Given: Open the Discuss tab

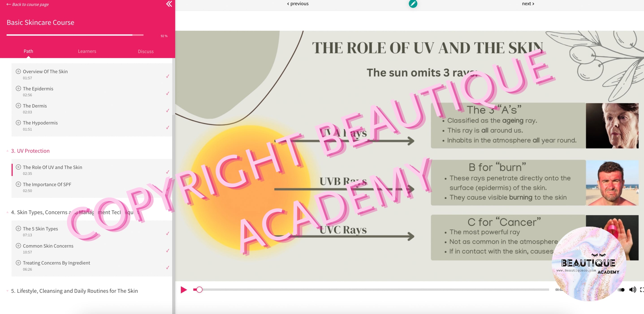Looking at the screenshot, I should pyautogui.click(x=145, y=51).
